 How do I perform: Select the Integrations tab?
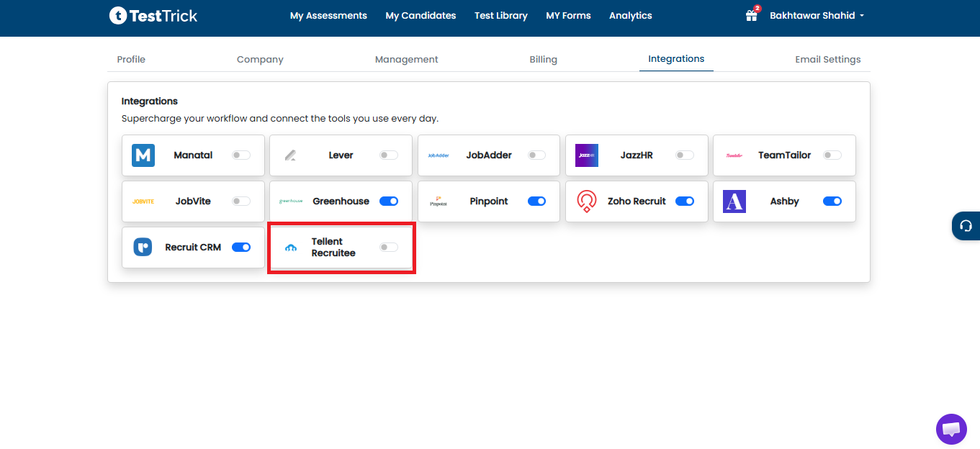click(676, 59)
